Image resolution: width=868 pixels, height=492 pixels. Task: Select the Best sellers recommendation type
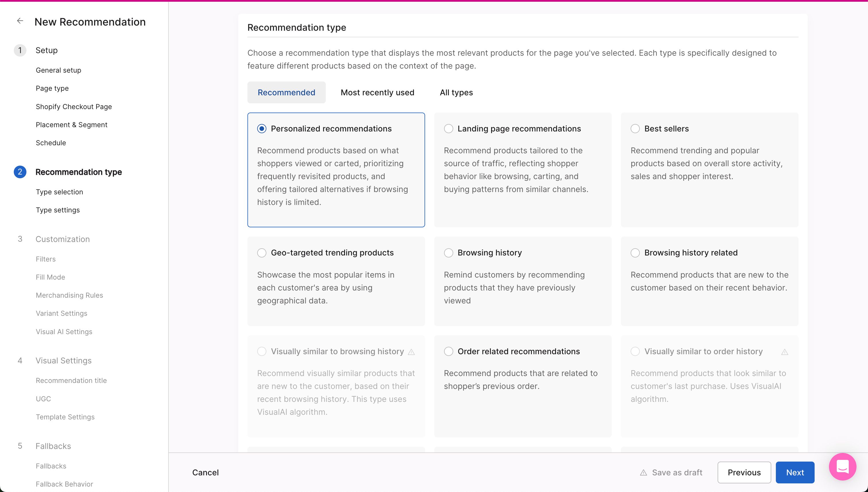pos(635,128)
